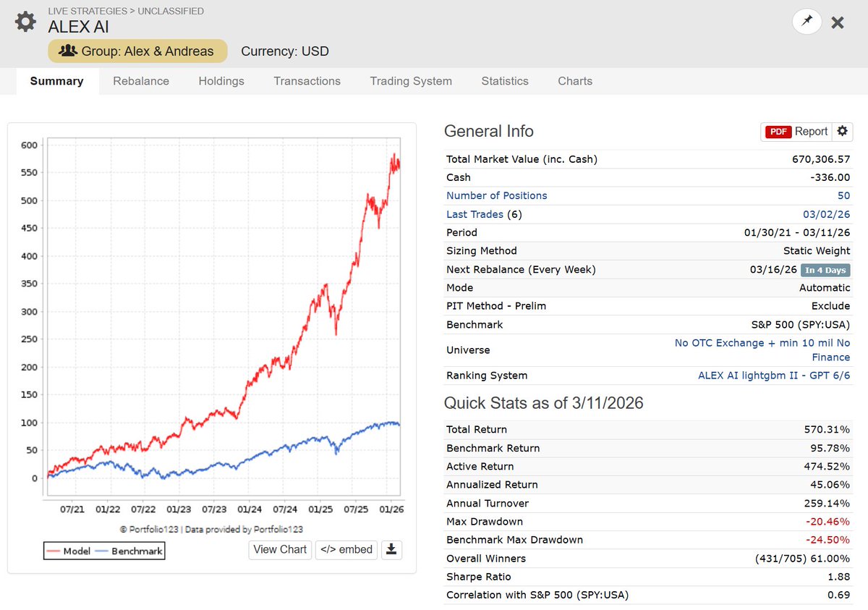
Task: Open ALEX AI lightgbm II ranking system
Action: [x=774, y=376]
